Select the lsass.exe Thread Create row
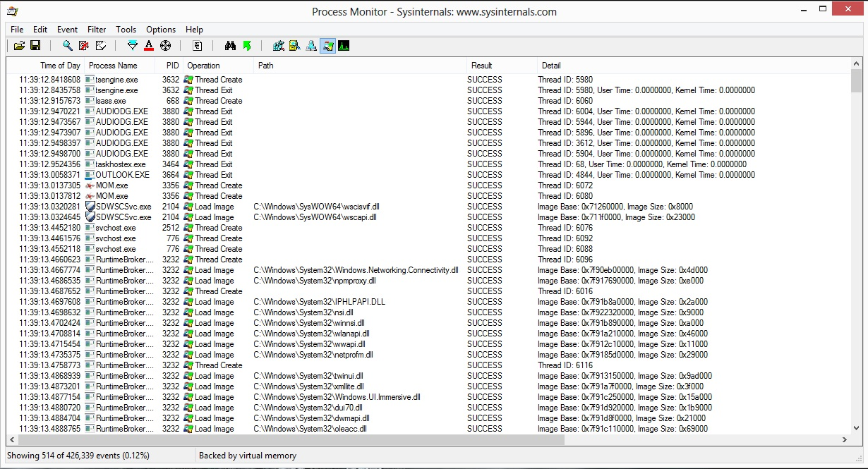 (x=428, y=101)
